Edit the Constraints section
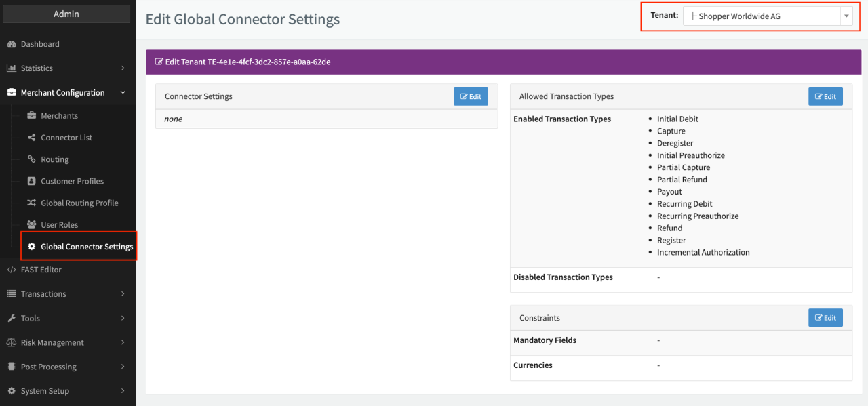This screenshot has width=868, height=406. coord(825,318)
